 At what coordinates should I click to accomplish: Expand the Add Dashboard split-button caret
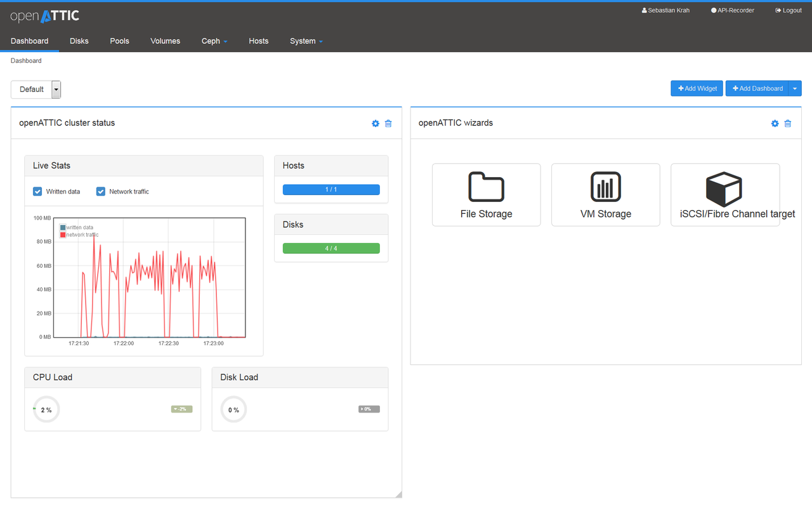[x=795, y=89]
